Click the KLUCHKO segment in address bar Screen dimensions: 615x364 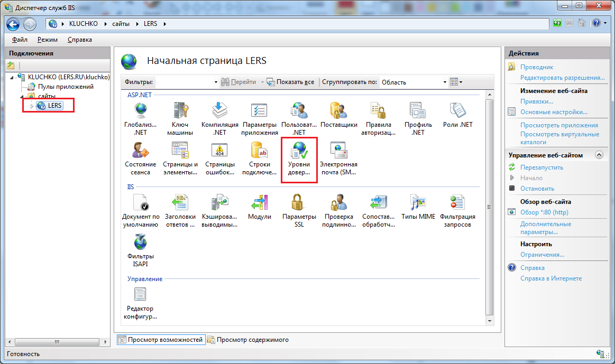(83, 23)
